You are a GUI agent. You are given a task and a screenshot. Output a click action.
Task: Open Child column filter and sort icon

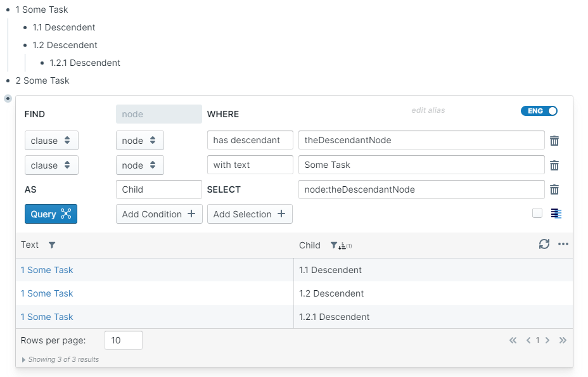340,245
